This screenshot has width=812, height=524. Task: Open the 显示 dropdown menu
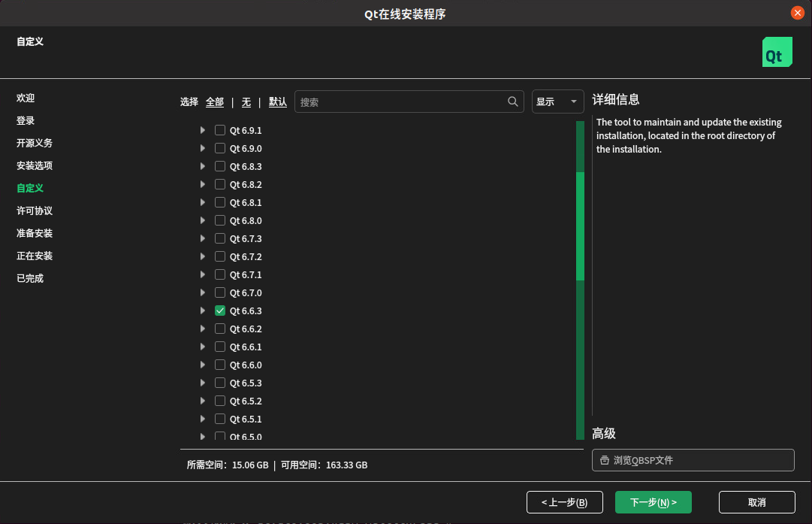(557, 101)
